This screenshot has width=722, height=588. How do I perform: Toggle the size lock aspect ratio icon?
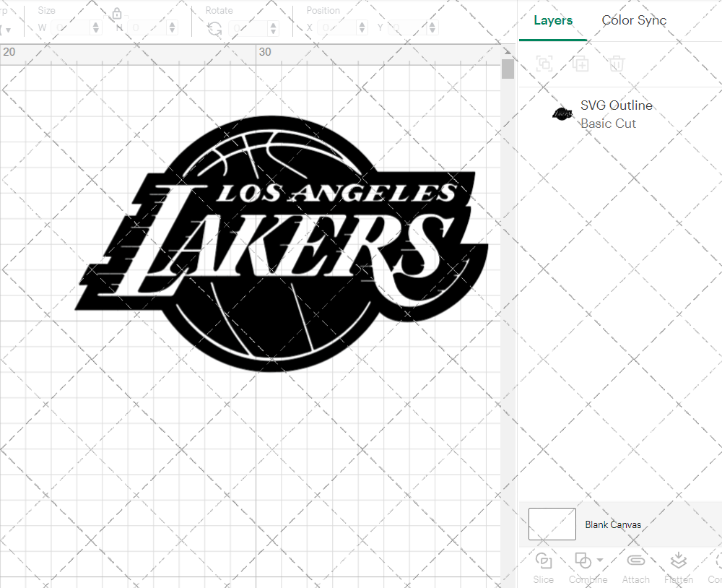[117, 14]
